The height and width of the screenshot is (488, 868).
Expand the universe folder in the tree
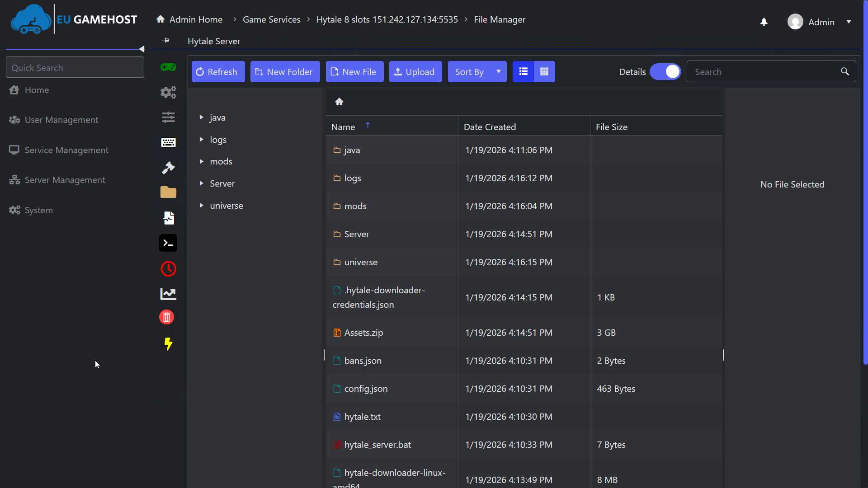click(202, 206)
